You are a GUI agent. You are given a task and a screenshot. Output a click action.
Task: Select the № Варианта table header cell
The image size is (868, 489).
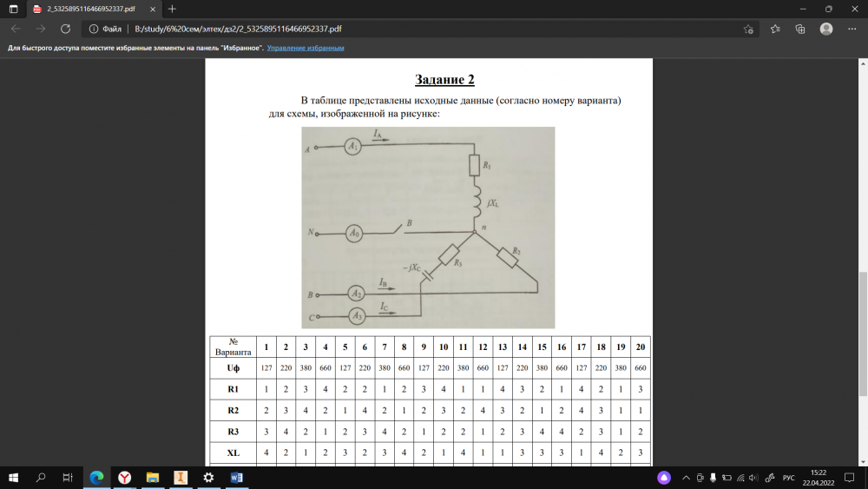233,347
